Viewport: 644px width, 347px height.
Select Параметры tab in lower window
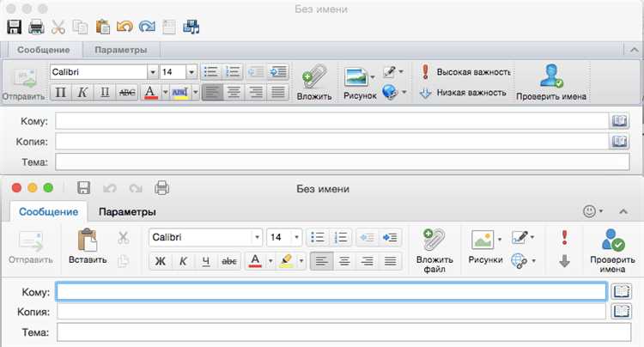(x=127, y=212)
